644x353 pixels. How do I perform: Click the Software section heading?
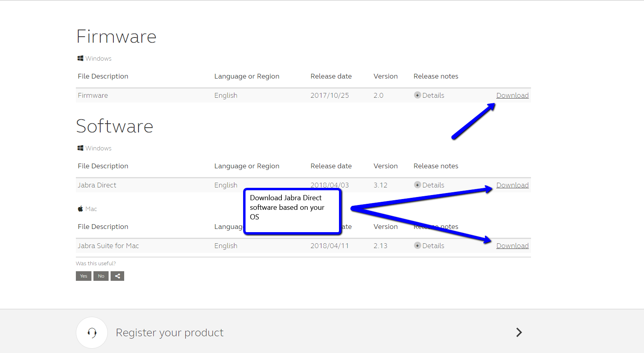click(x=115, y=126)
